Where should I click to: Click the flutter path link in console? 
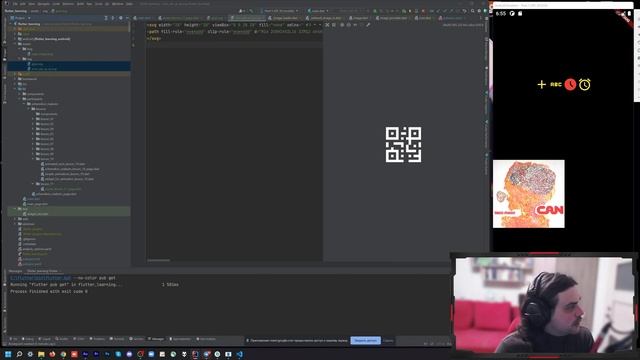tap(40, 278)
